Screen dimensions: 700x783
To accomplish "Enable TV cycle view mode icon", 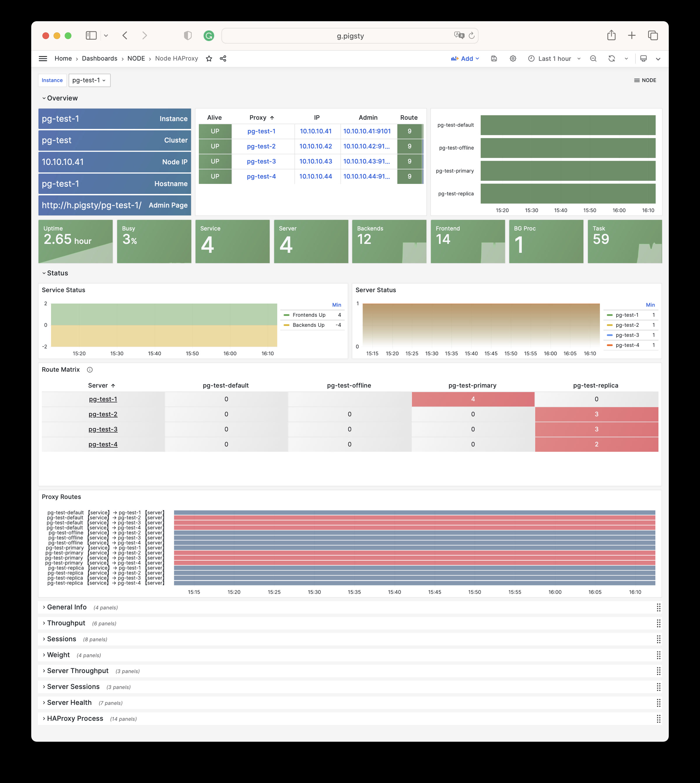I will 643,58.
